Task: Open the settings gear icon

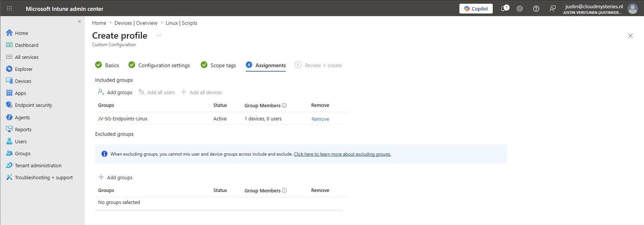Action: (520, 9)
